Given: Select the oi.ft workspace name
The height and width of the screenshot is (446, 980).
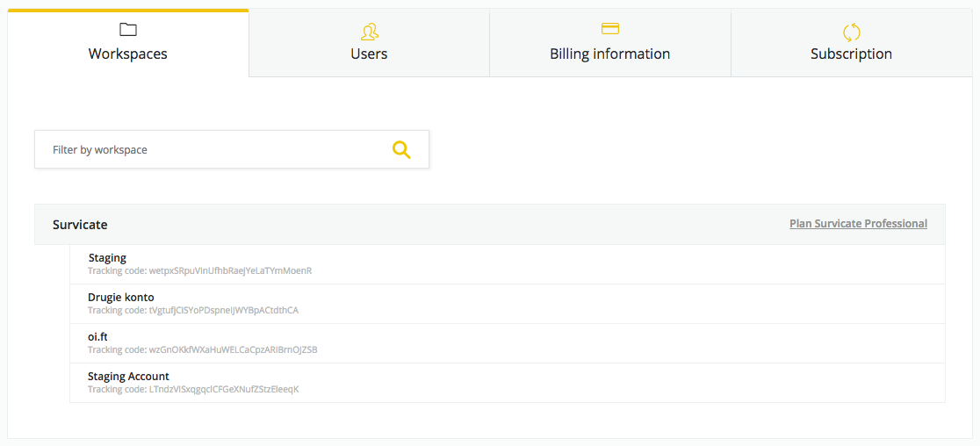Looking at the screenshot, I should pos(98,336).
